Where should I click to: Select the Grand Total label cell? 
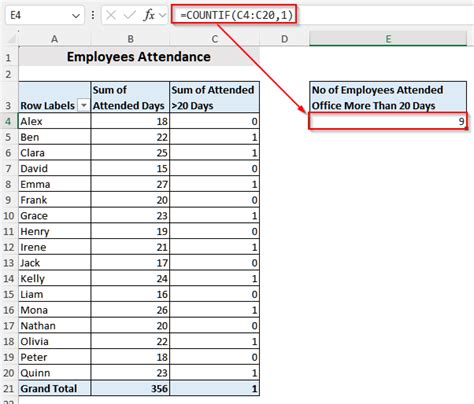coord(55,389)
